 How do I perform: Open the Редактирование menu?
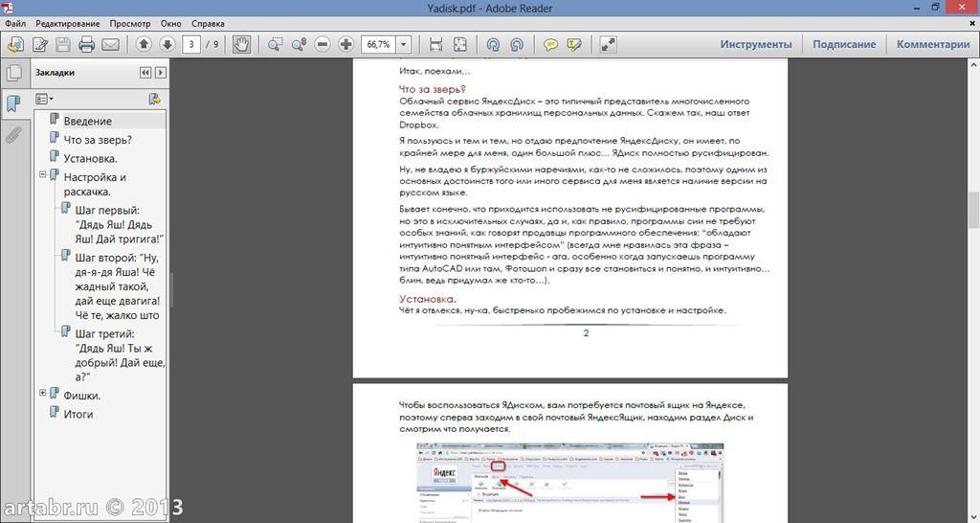[x=69, y=22]
